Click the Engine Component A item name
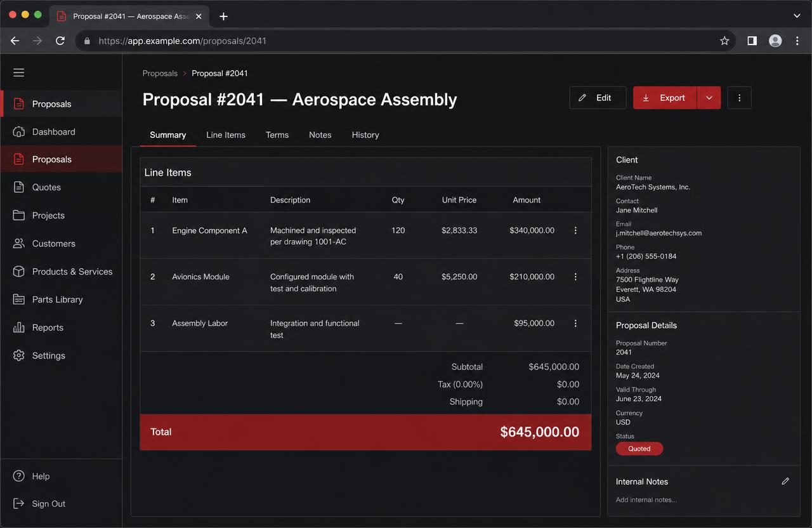This screenshot has width=812, height=528. click(209, 230)
